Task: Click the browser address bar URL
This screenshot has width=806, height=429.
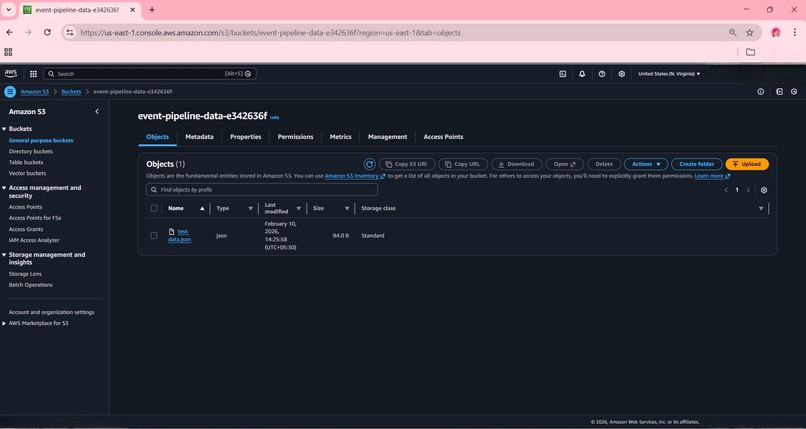Action: tap(270, 32)
